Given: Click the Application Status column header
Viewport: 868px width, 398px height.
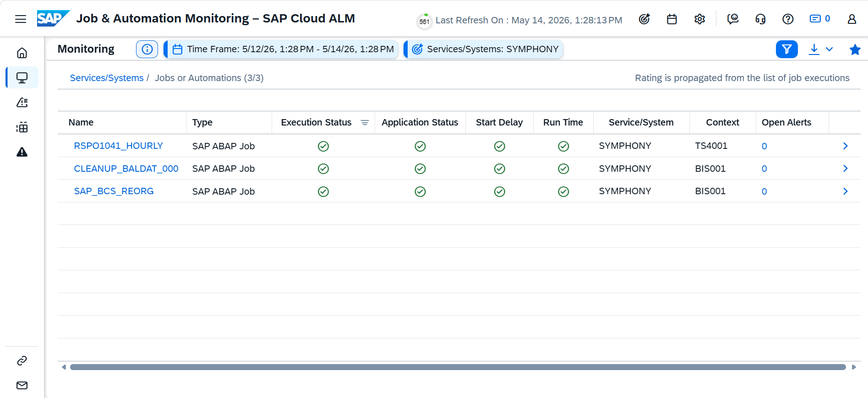Looking at the screenshot, I should [420, 122].
